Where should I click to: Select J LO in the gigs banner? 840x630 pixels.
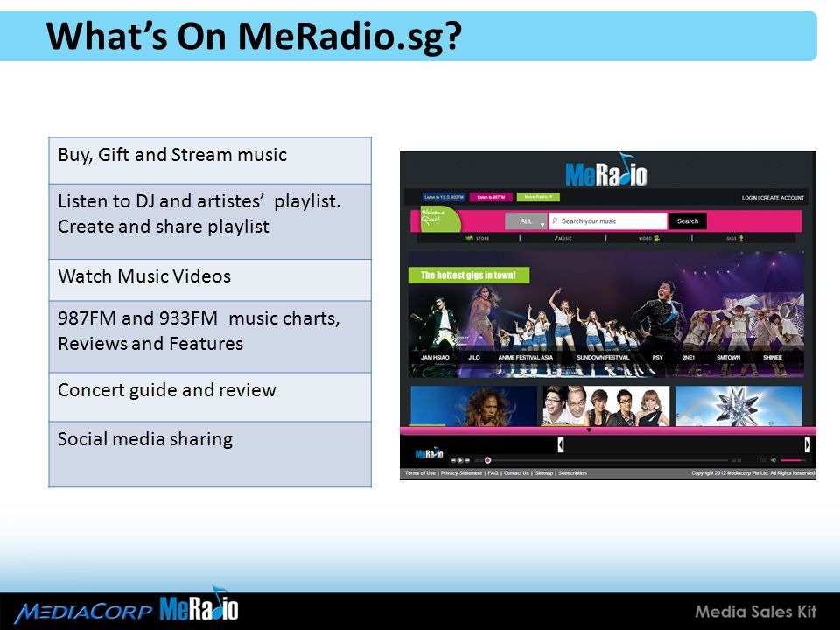474,357
